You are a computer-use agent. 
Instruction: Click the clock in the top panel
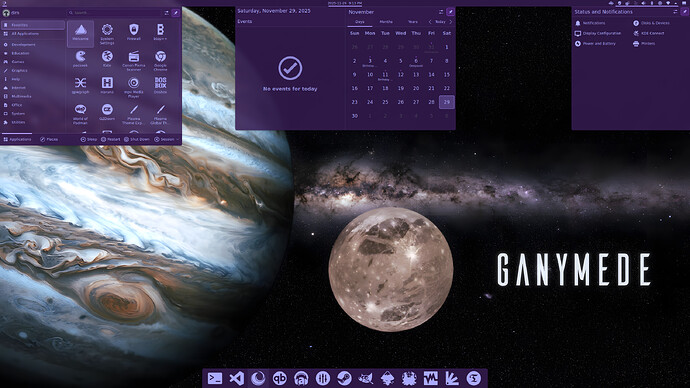click(x=345, y=3)
